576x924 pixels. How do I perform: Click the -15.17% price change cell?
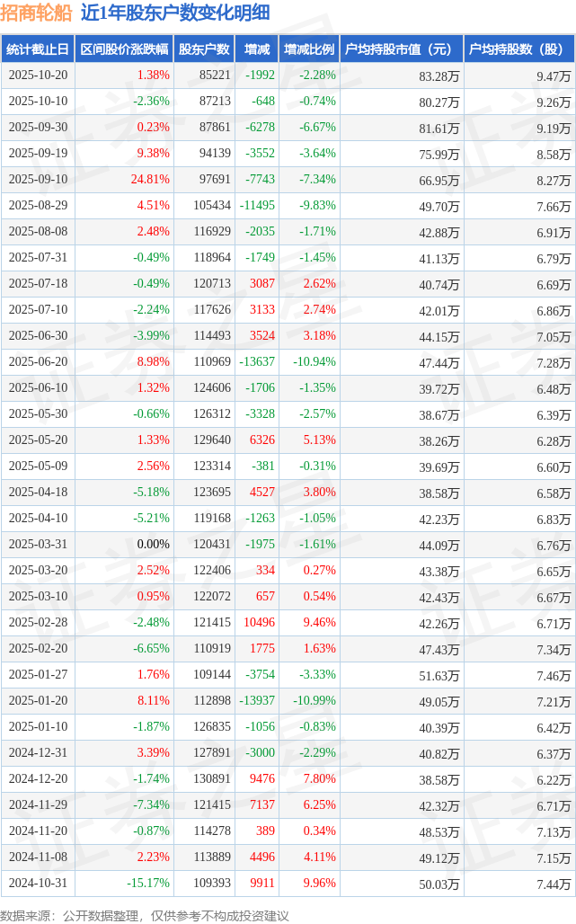pyautogui.click(x=148, y=884)
